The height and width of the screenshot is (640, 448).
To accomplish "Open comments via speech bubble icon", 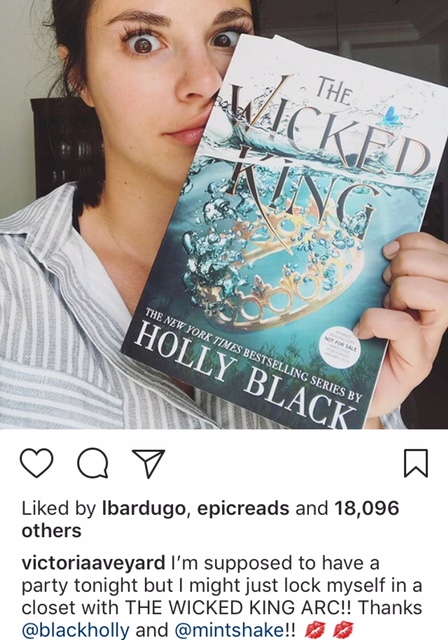I will (x=93, y=463).
